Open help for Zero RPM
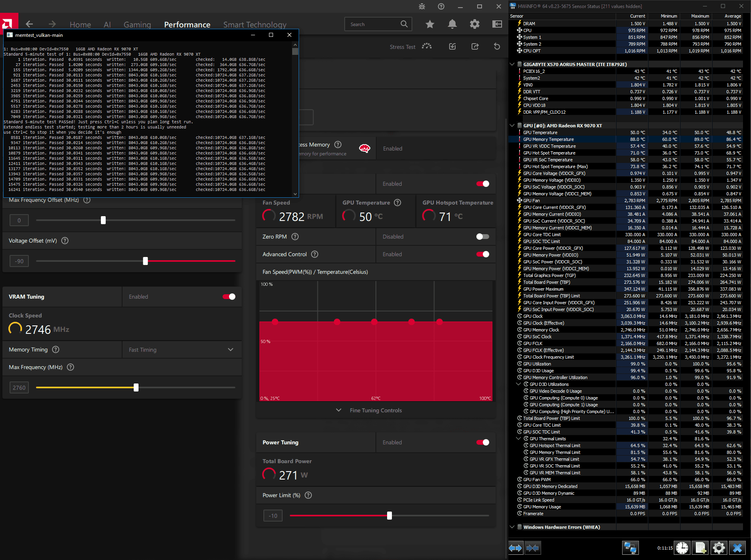The width and height of the screenshot is (751, 560). (x=295, y=237)
